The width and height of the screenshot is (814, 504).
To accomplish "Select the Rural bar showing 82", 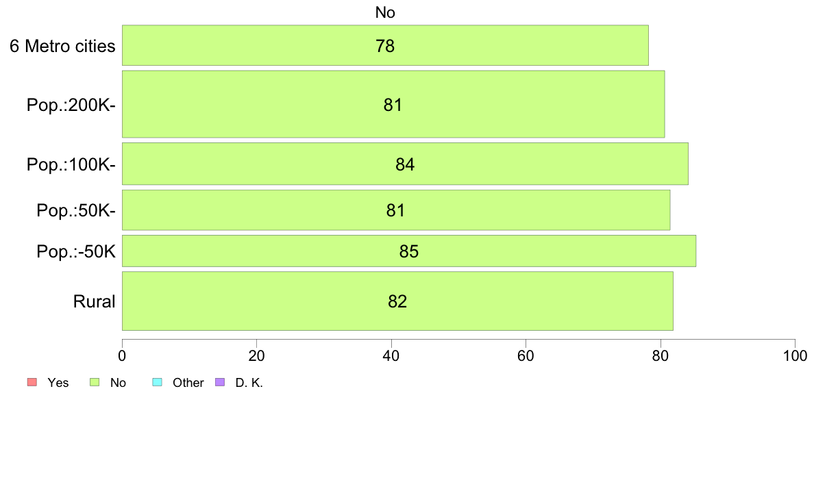I will pos(397,301).
